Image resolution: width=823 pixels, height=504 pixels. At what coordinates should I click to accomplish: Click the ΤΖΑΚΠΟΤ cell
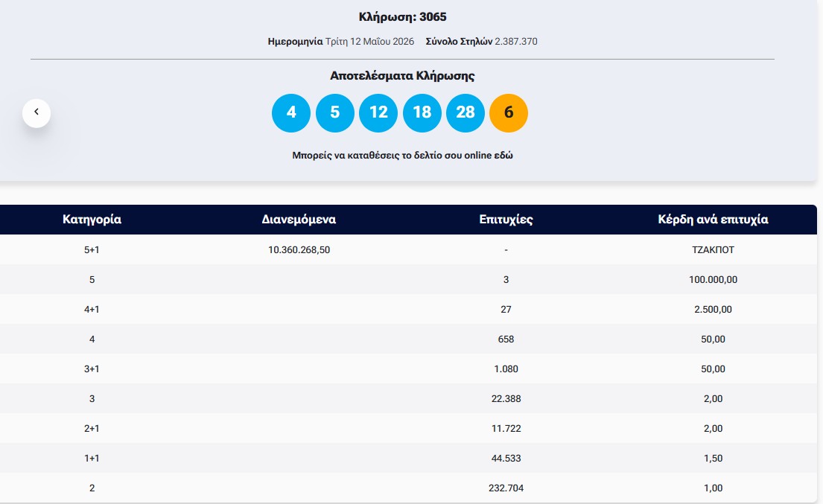(x=713, y=249)
